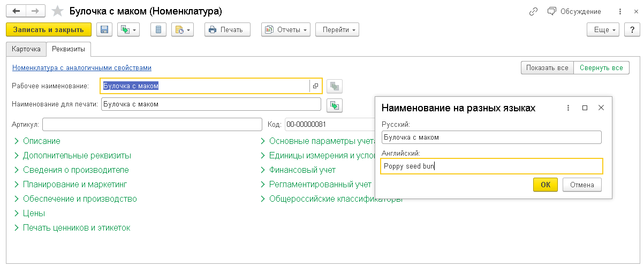Image resolution: width=644 pixels, height=267 pixels.
Task: Toggle Свернуть все view mode
Action: tap(602, 68)
